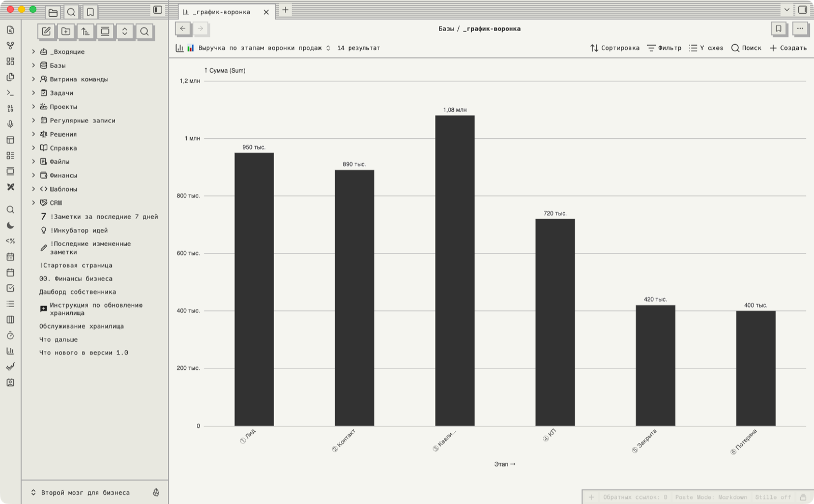Image resolution: width=814 pixels, height=504 pixels.
Task: Change file sort order icon in explorer
Action: click(x=85, y=32)
